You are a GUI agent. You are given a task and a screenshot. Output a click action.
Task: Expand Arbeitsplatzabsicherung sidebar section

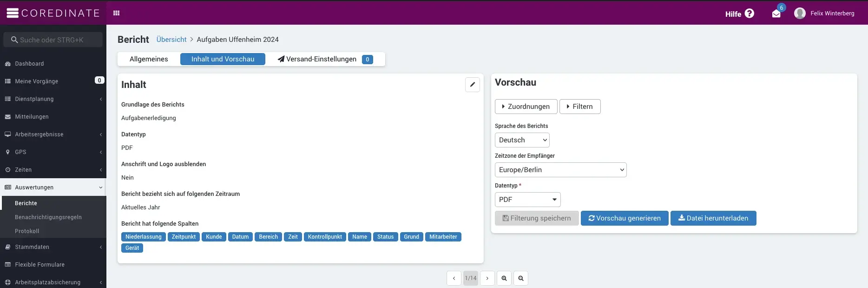[53, 282]
